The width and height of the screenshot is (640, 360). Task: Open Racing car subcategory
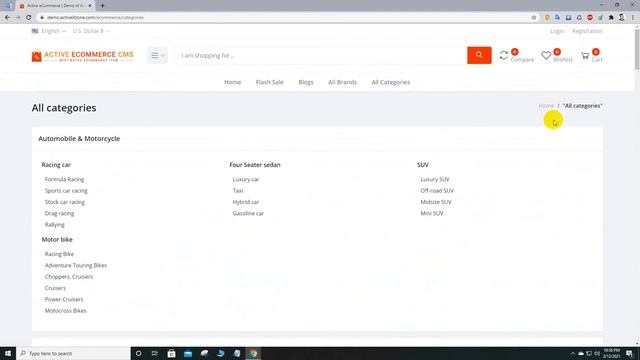[x=56, y=165]
